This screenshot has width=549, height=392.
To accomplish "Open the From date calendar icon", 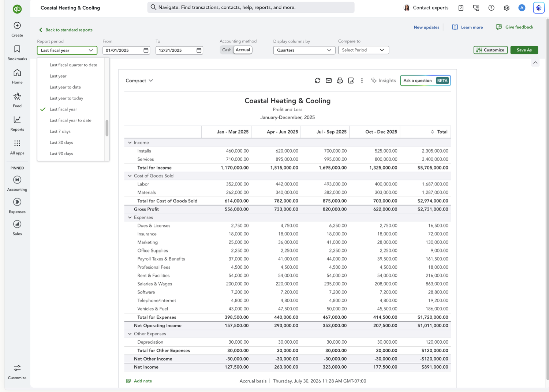I will [x=146, y=50].
